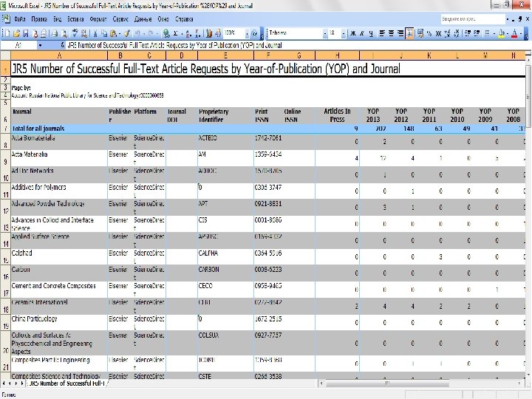Select column A header

click(59, 55)
